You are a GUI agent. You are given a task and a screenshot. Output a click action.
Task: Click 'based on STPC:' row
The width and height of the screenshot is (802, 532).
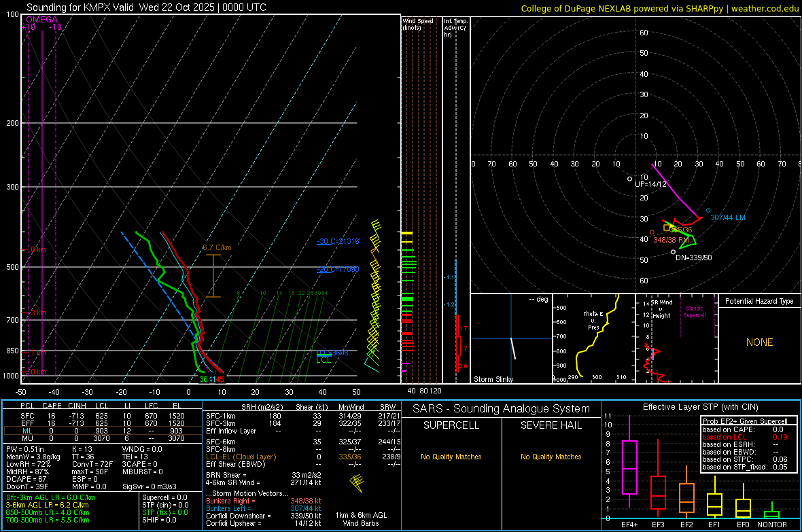(745, 459)
